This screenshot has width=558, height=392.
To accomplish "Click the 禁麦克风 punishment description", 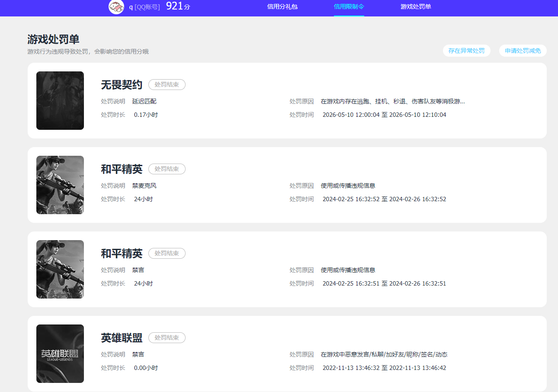I will click(x=144, y=186).
